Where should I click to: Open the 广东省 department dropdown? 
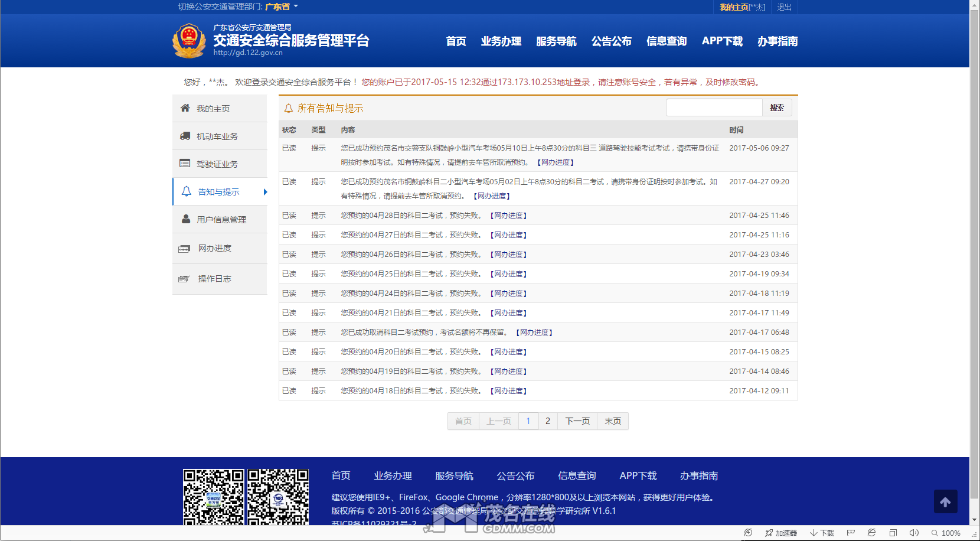(x=282, y=6)
